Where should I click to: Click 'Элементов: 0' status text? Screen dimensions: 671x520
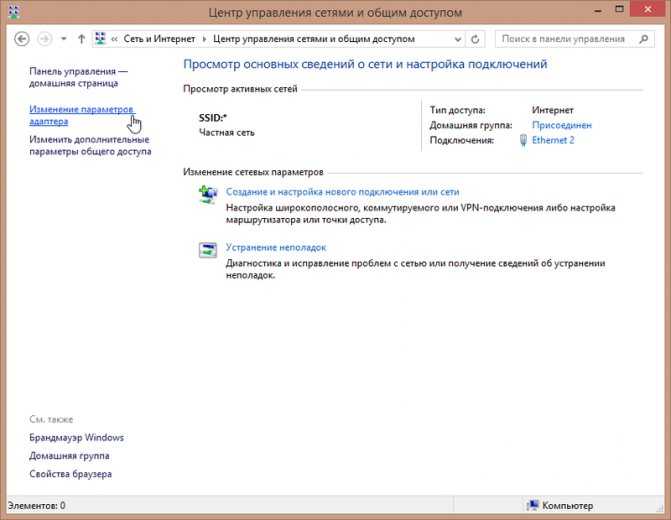click(x=36, y=505)
